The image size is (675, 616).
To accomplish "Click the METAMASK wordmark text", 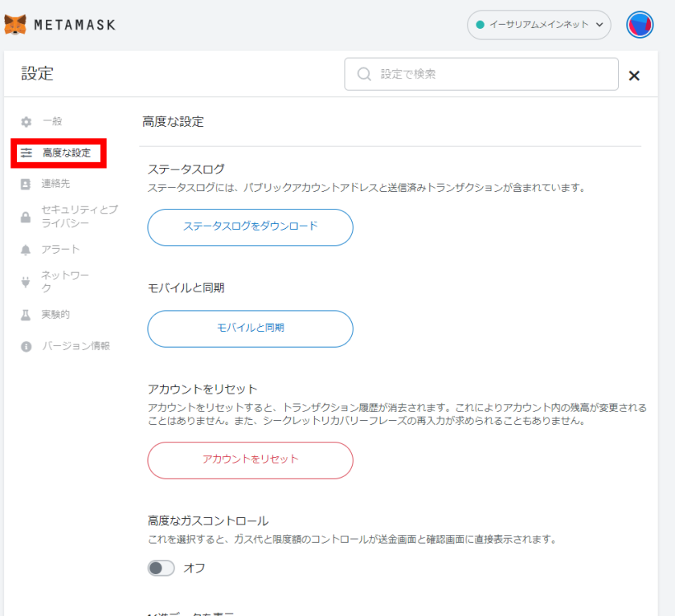I will point(75,25).
